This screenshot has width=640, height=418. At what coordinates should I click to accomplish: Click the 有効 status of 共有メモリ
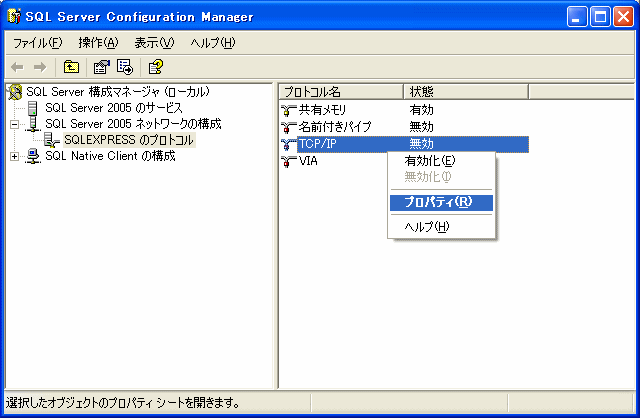coord(422,110)
